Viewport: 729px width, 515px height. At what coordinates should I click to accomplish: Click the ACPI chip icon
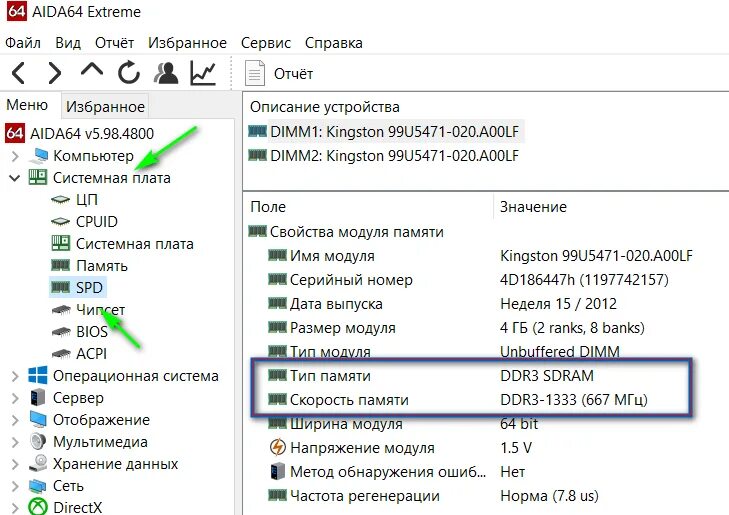(61, 354)
